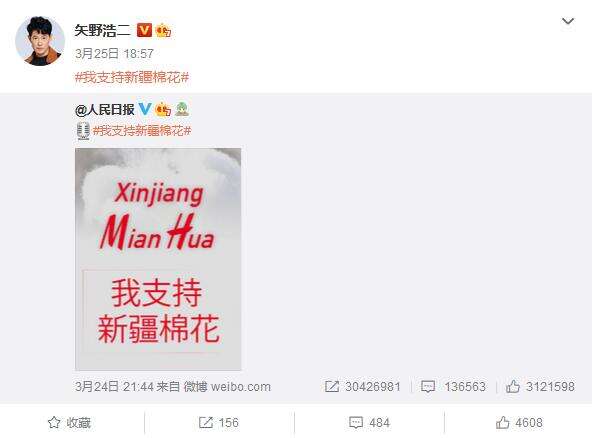Click the original post repost count 30426981
592x438 pixels.
point(362,386)
